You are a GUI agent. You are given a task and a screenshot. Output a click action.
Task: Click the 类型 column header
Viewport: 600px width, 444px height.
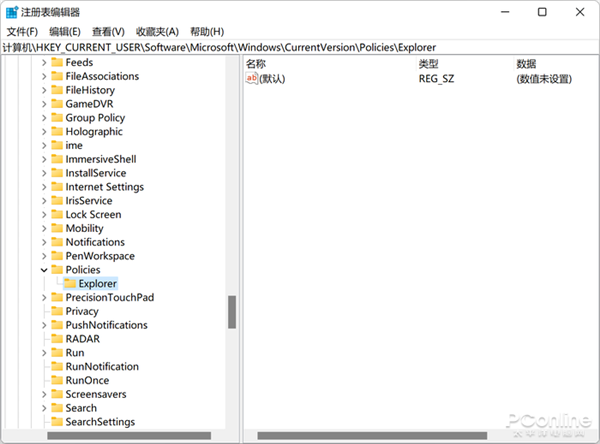(428, 63)
